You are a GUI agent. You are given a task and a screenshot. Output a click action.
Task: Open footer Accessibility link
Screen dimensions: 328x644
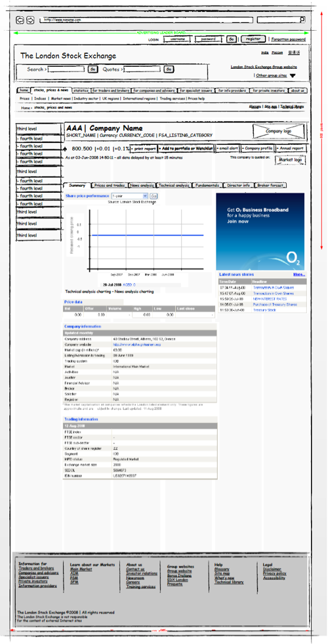point(274,578)
